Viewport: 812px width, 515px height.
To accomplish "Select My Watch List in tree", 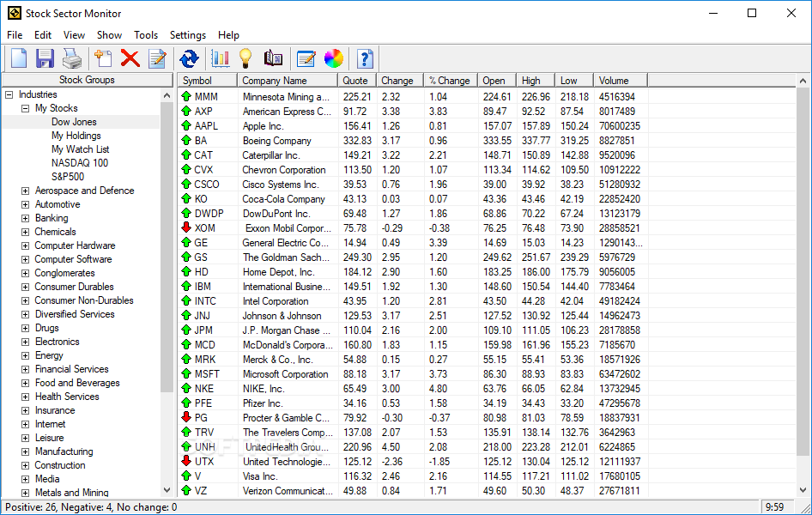I will pos(81,149).
